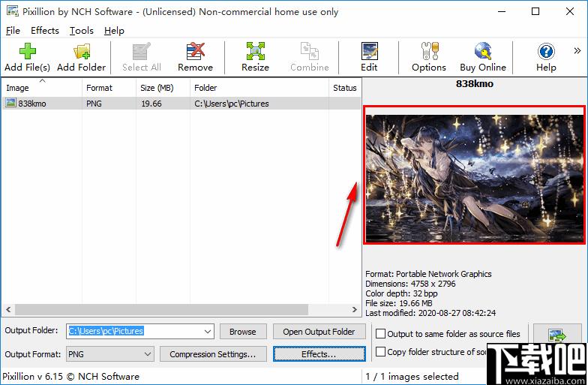Sort by the Image column header
Viewport: 588px width, 385px height.
point(42,88)
